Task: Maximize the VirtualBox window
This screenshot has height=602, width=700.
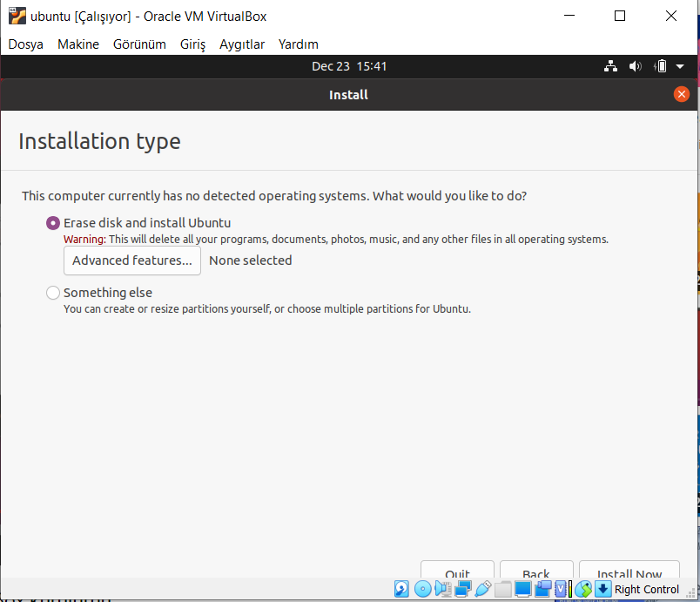Action: 620,16
